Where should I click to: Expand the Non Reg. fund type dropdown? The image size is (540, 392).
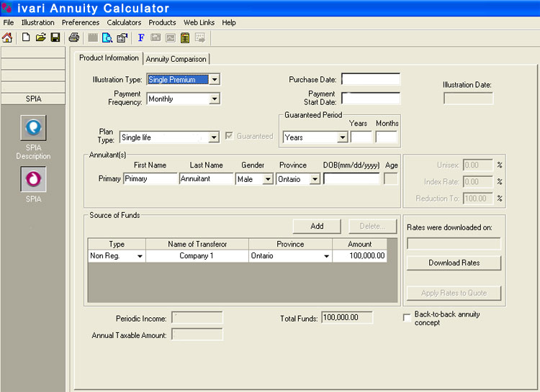coord(140,256)
